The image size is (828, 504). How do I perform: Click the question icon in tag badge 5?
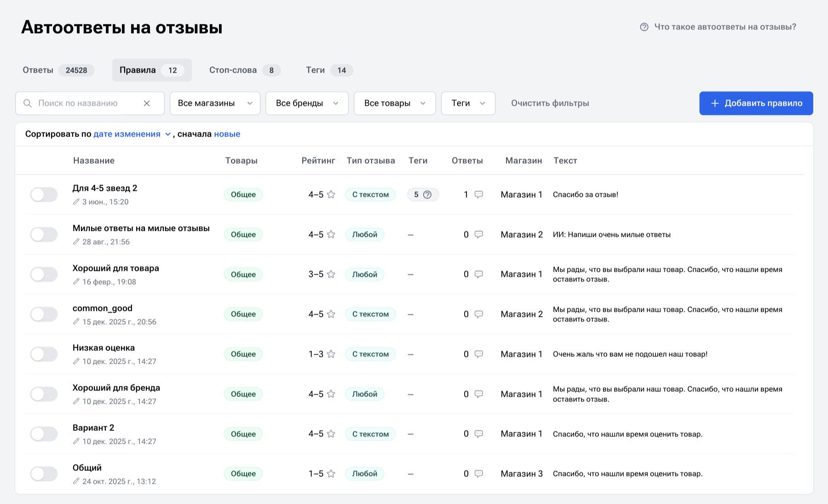point(427,195)
